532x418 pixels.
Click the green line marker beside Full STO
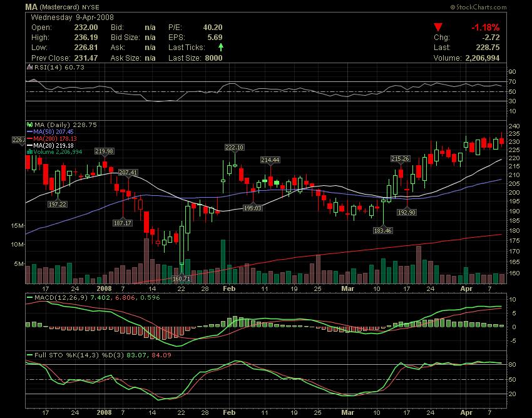29,355
